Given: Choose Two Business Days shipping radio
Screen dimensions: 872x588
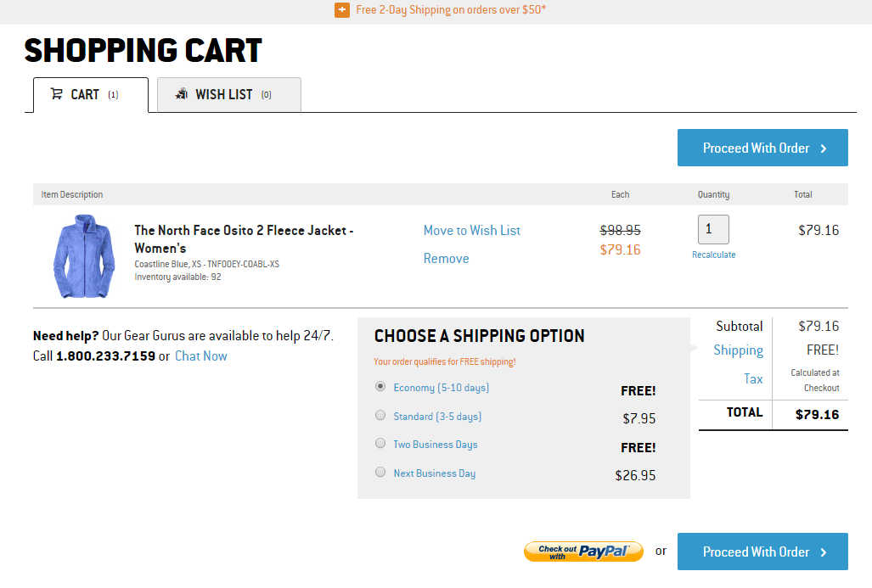Looking at the screenshot, I should [380, 443].
